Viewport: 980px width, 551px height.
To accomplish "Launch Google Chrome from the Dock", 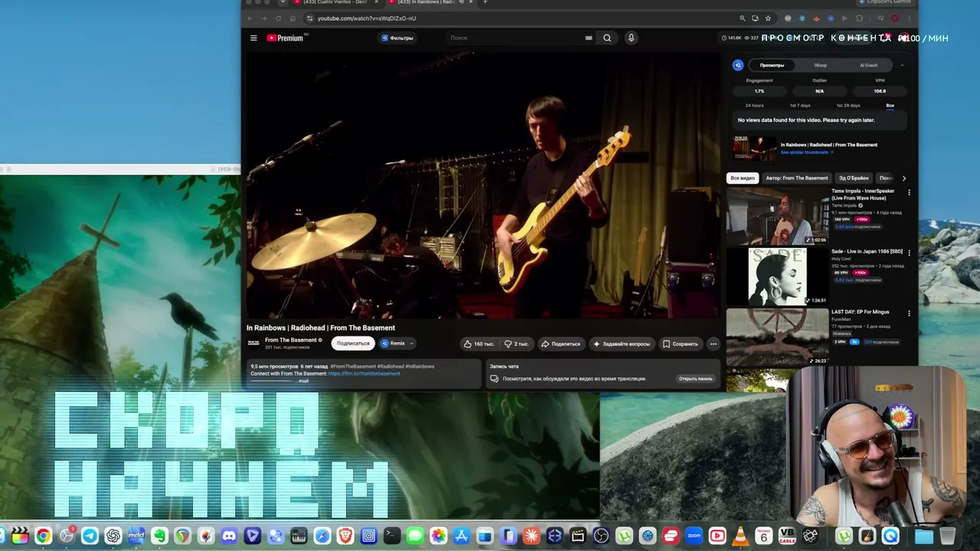I will [43, 536].
